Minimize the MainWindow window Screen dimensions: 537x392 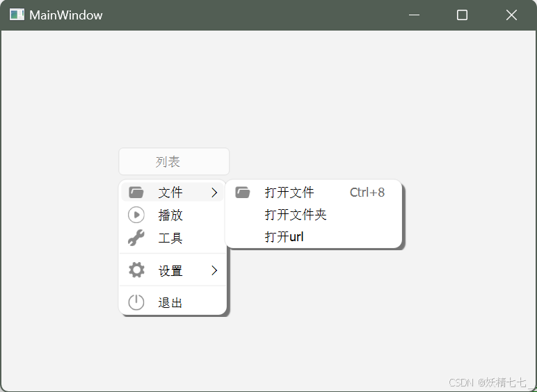[414, 15]
